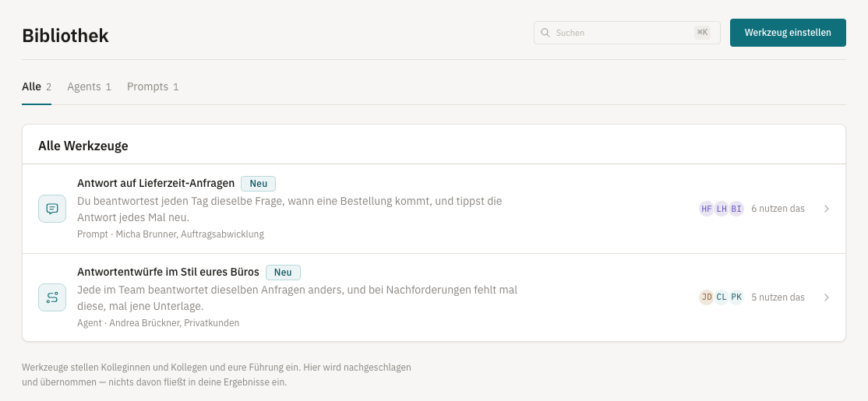Click the ⌘K shortcut badge

(703, 33)
